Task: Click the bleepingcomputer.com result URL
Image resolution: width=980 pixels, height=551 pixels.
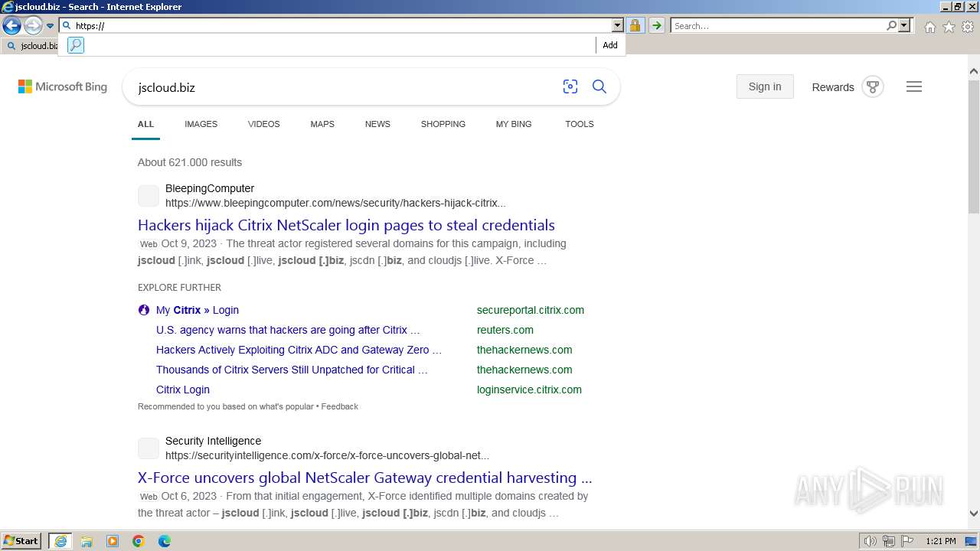Action: (335, 203)
